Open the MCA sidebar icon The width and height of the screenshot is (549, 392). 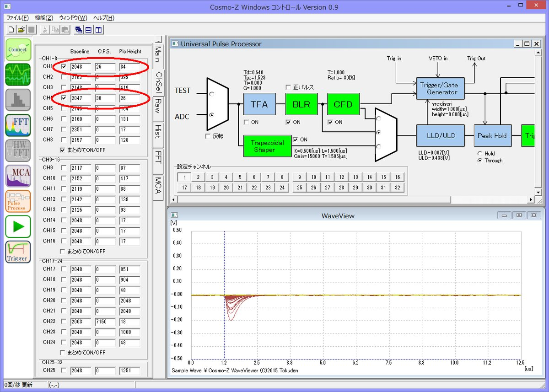(18, 176)
